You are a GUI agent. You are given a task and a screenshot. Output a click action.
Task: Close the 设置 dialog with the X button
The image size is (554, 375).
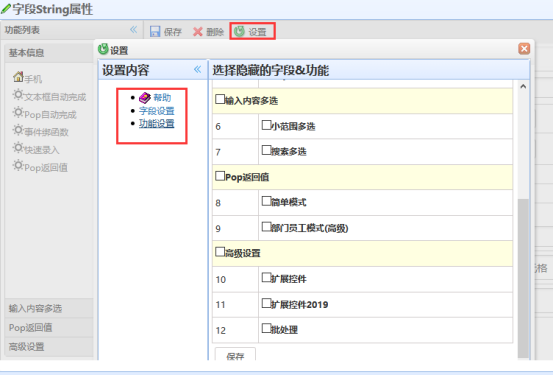click(x=524, y=49)
